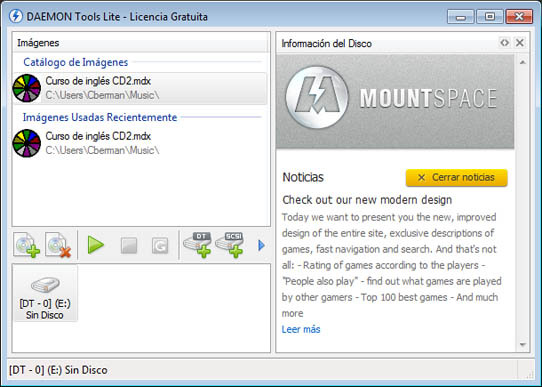Click the news body paragraph text

click(392, 265)
